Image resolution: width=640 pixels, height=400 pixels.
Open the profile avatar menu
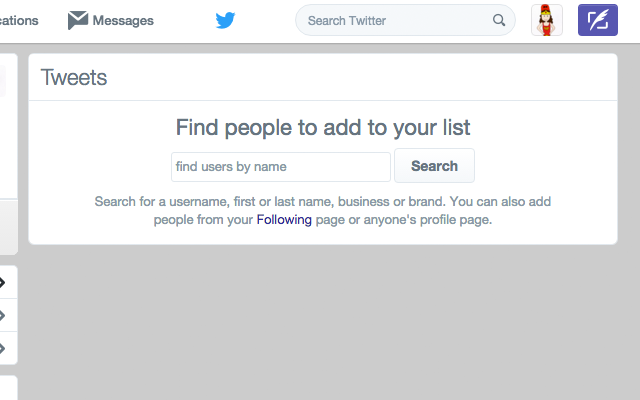point(547,20)
